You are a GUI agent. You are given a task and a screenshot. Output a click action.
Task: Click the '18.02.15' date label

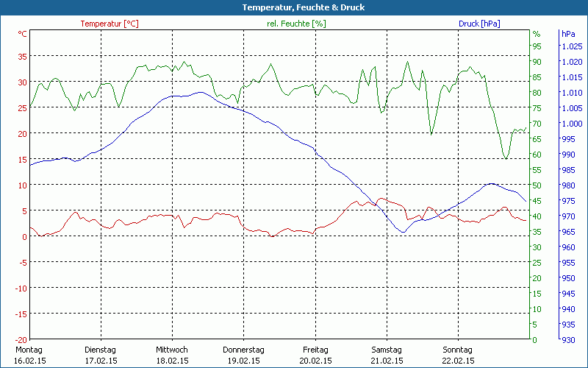pyautogui.click(x=173, y=361)
